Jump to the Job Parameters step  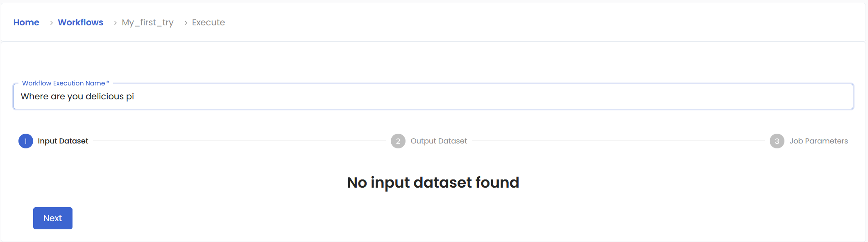pos(818,141)
